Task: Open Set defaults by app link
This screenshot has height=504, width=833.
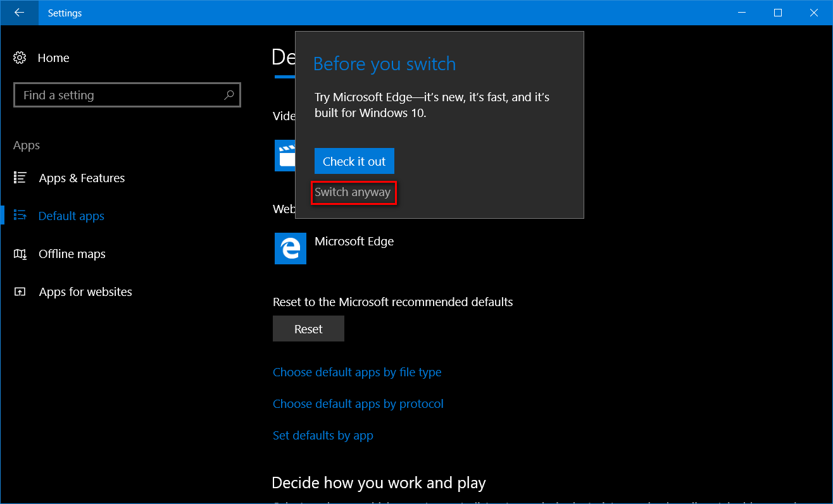Action: coord(323,436)
